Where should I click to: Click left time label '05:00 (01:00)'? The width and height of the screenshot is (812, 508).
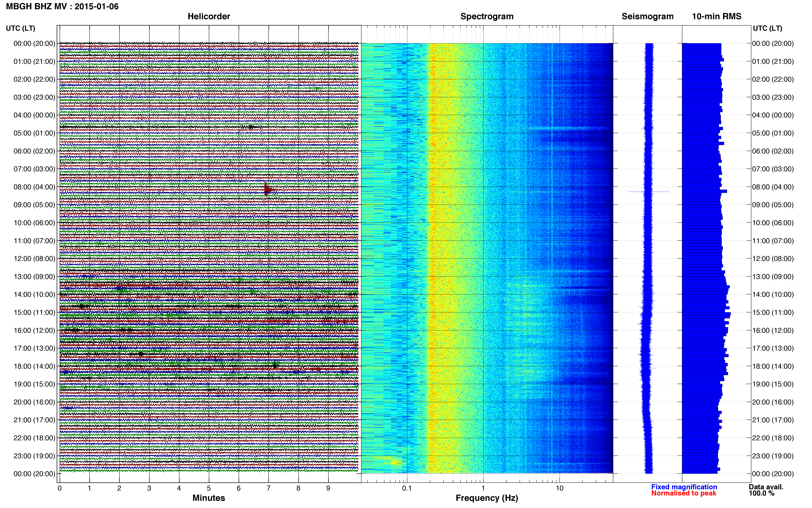click(34, 133)
